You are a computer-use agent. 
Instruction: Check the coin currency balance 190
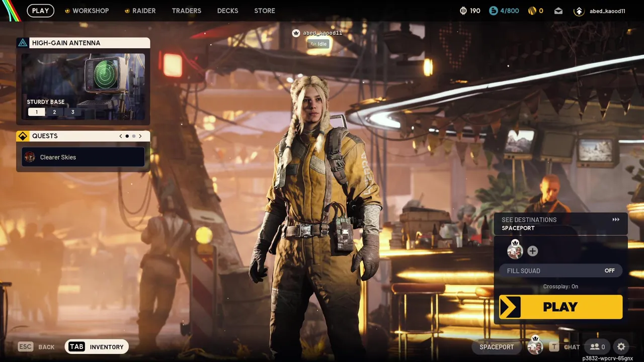tap(470, 11)
